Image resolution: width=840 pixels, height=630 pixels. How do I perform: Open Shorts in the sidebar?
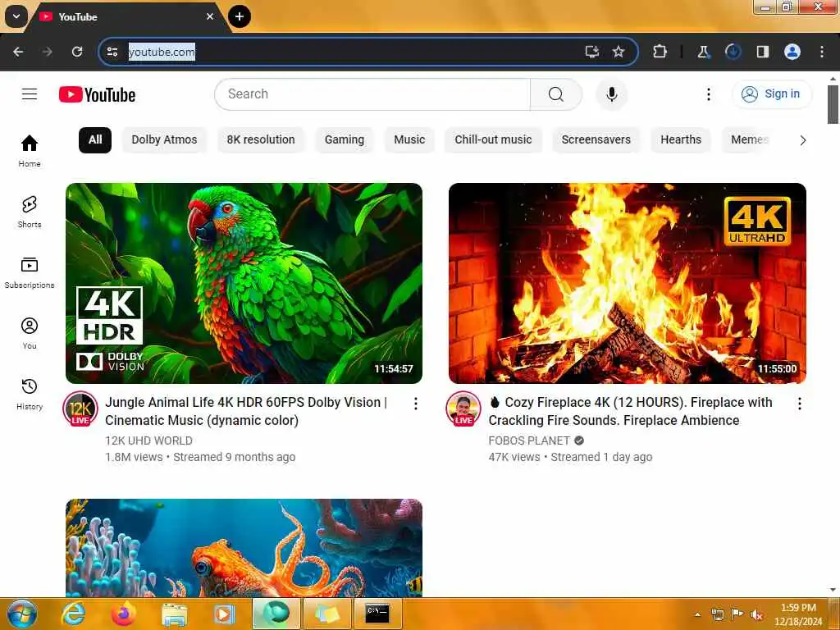30,212
